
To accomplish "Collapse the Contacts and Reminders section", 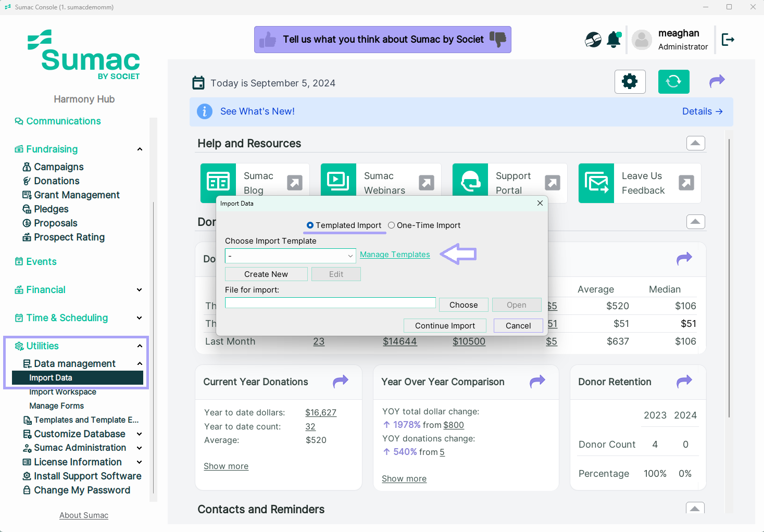I will tap(695, 508).
